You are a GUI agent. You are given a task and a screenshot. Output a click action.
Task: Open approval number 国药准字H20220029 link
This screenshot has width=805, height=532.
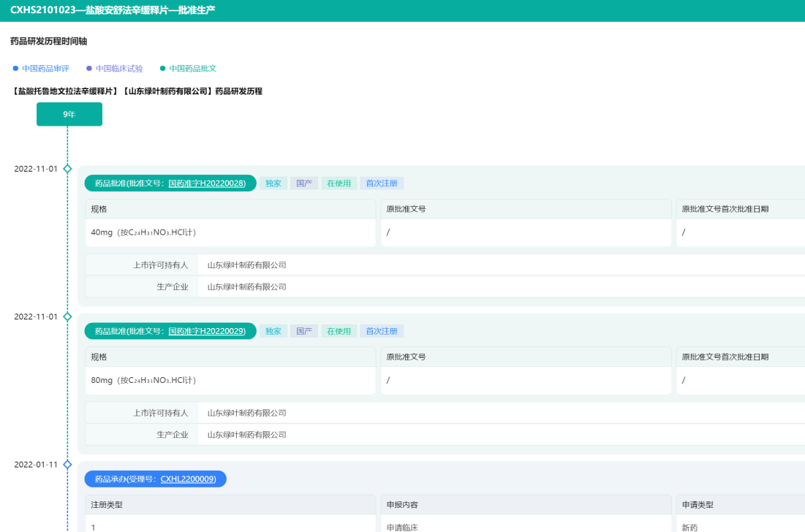(x=207, y=331)
